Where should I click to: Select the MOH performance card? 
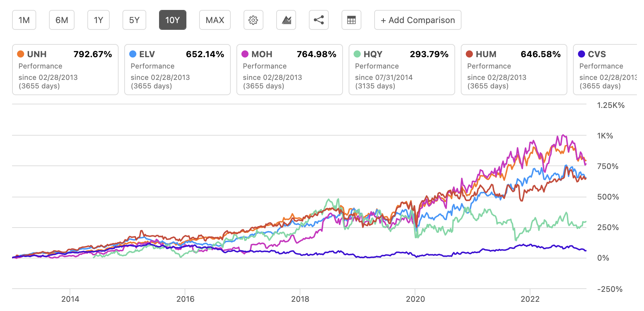tap(290, 70)
